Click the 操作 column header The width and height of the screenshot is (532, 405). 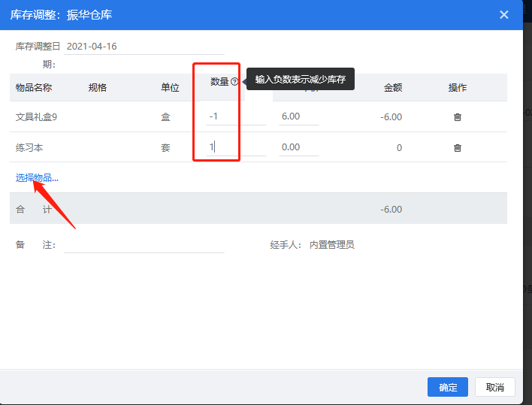coord(458,88)
